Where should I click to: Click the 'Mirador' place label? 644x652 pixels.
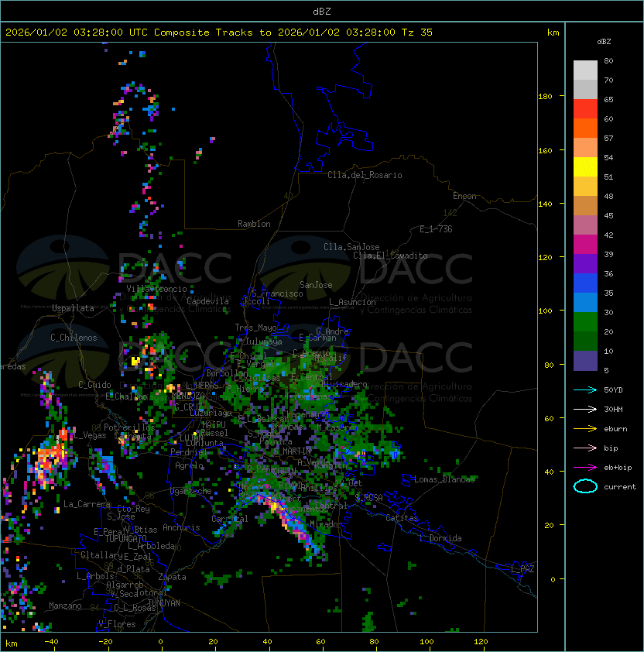(327, 524)
